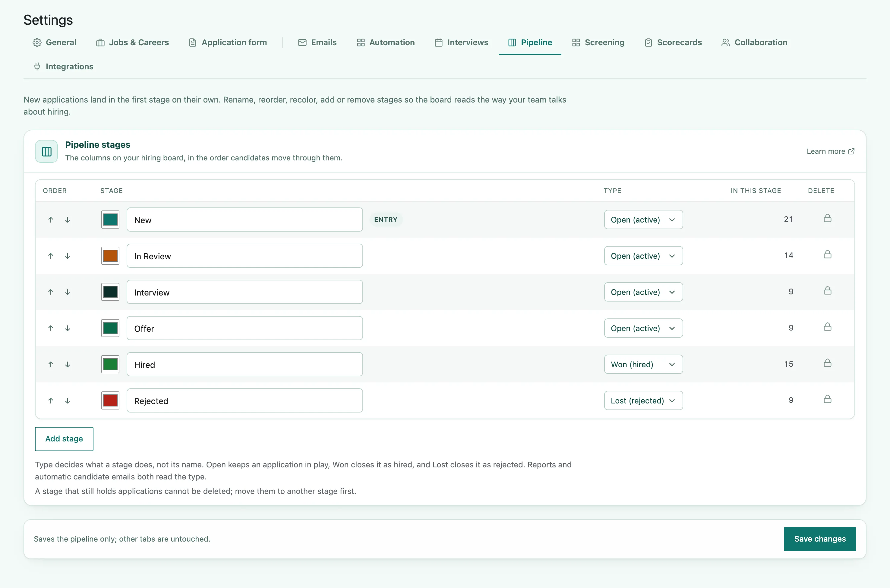Move the New stage down
The image size is (890, 588).
coord(68,220)
